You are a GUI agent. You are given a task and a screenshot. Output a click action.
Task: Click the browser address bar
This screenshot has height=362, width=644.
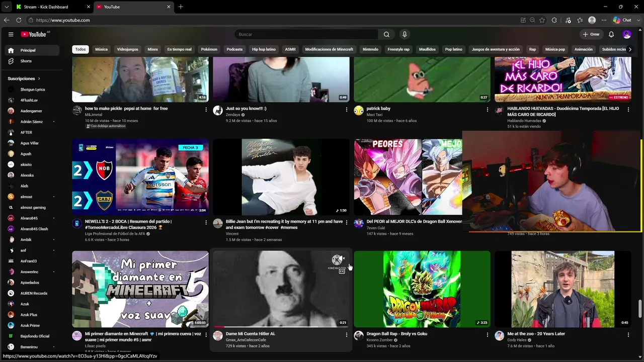coord(272,20)
